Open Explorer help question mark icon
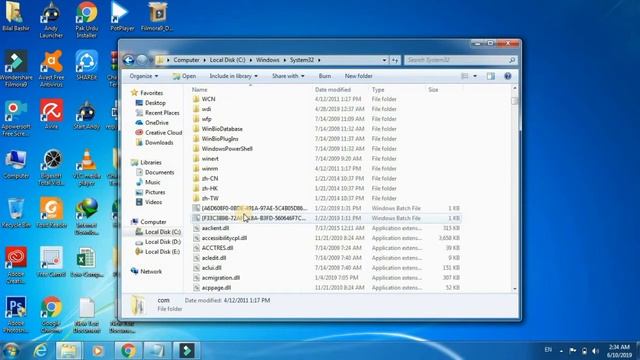This screenshot has width=640, height=360. pyautogui.click(x=508, y=76)
